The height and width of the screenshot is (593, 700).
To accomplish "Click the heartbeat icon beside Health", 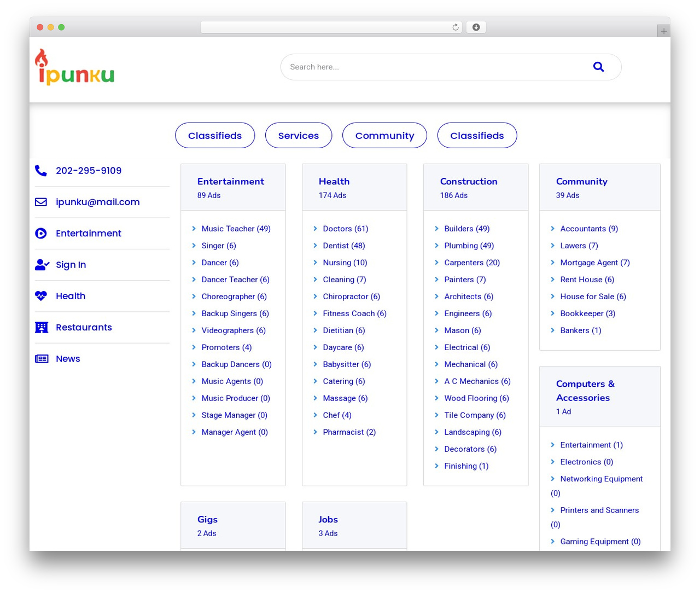I will [x=41, y=296].
